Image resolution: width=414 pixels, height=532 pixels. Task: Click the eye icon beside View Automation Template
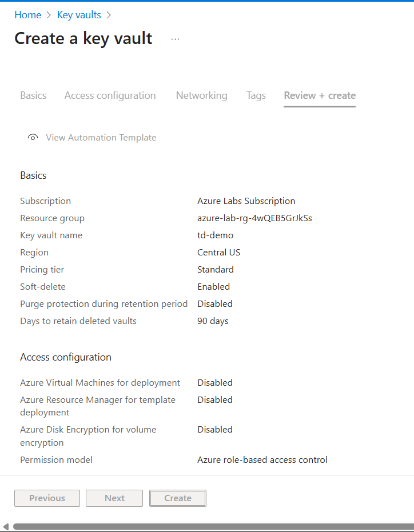pyautogui.click(x=33, y=138)
